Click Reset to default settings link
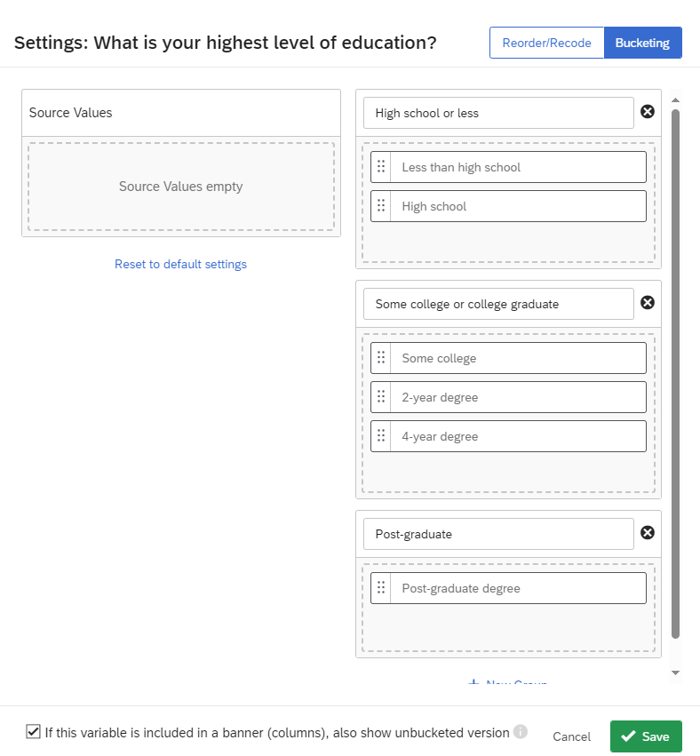Screen dimensions: 700x756 pyautogui.click(x=181, y=264)
